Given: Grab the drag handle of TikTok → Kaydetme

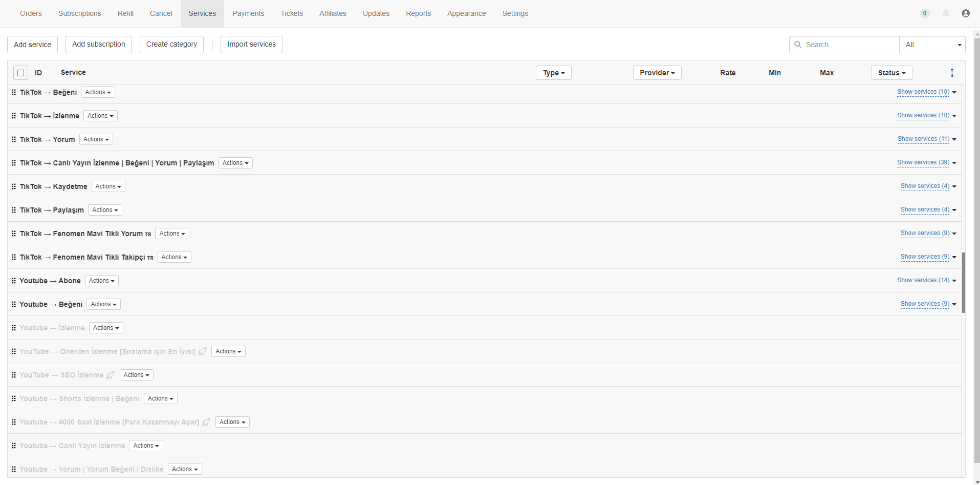Looking at the screenshot, I should [14, 186].
